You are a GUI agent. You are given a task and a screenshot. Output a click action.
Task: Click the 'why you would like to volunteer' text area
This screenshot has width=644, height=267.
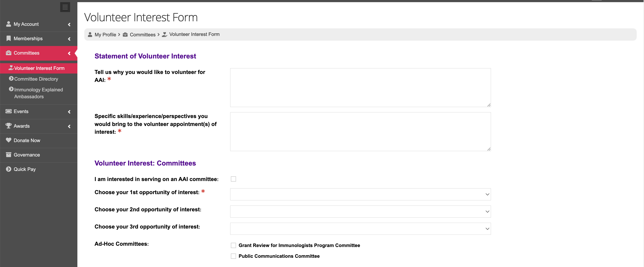360,87
